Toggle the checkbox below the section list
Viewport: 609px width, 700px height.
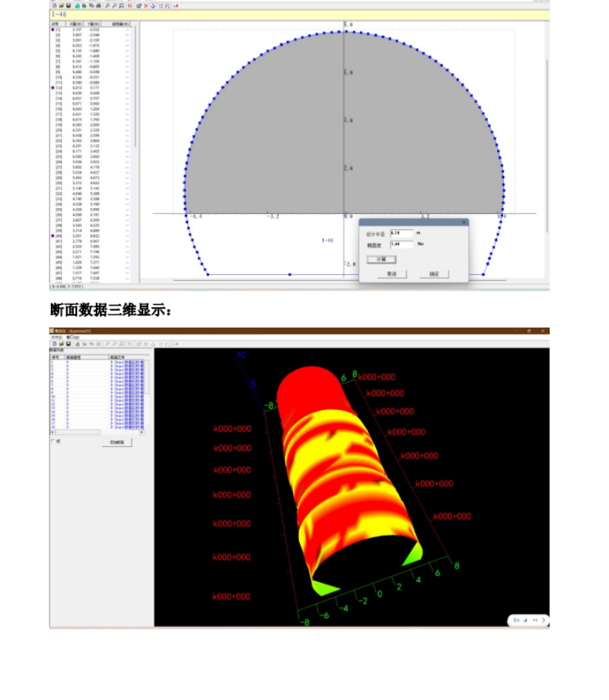pos(52,440)
